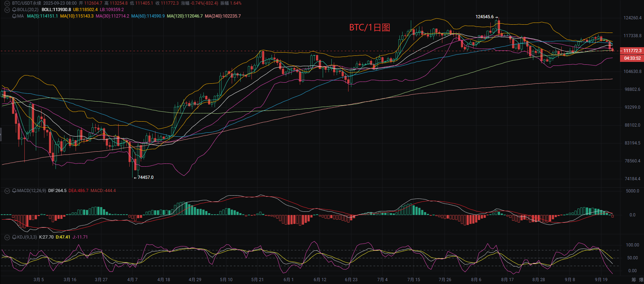Click the 93299.0 price axis label
Viewport: 644px width, 284px height.
633,107
